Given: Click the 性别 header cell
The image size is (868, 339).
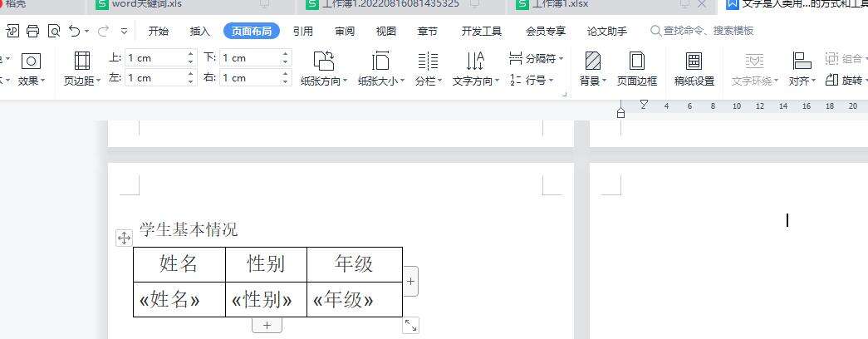Looking at the screenshot, I should 266,264.
